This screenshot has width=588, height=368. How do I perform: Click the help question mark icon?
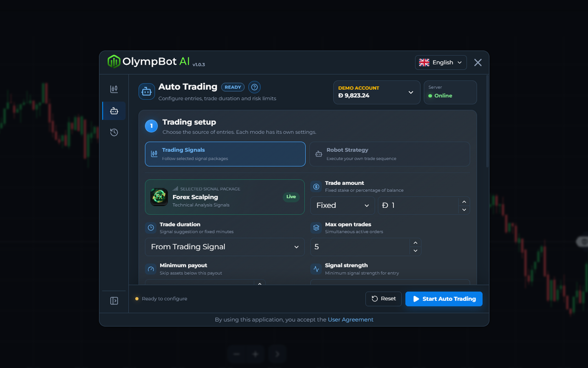[254, 87]
